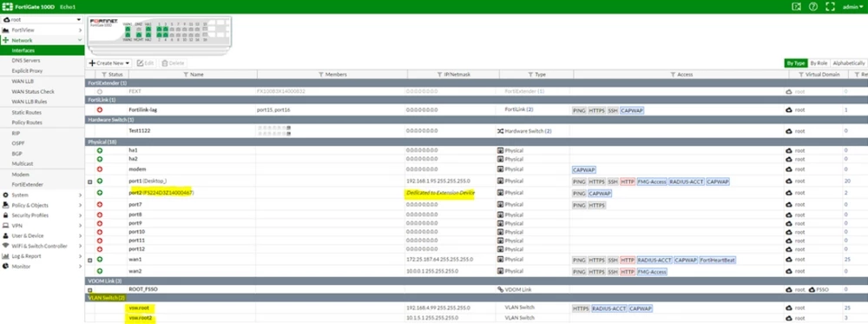Viewport: 868px width, 324px height.
Task: Select Interfaces in Network menu
Action: 42,50
